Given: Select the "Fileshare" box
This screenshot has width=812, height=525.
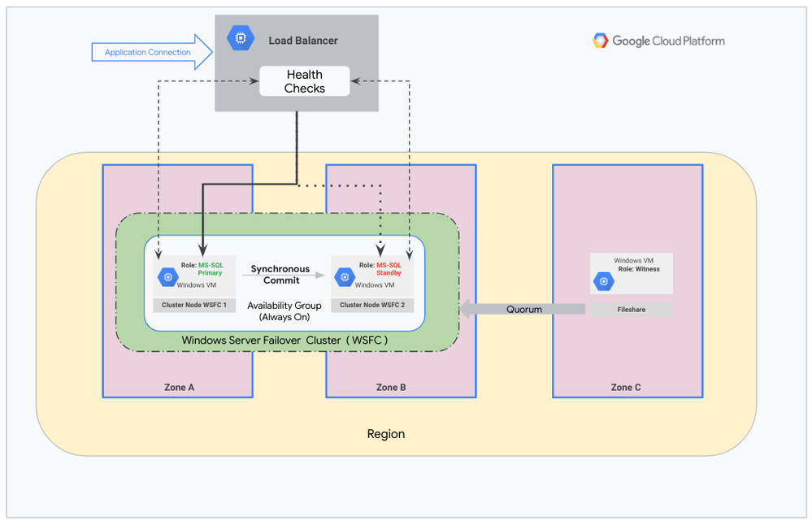Looking at the screenshot, I should tap(632, 310).
